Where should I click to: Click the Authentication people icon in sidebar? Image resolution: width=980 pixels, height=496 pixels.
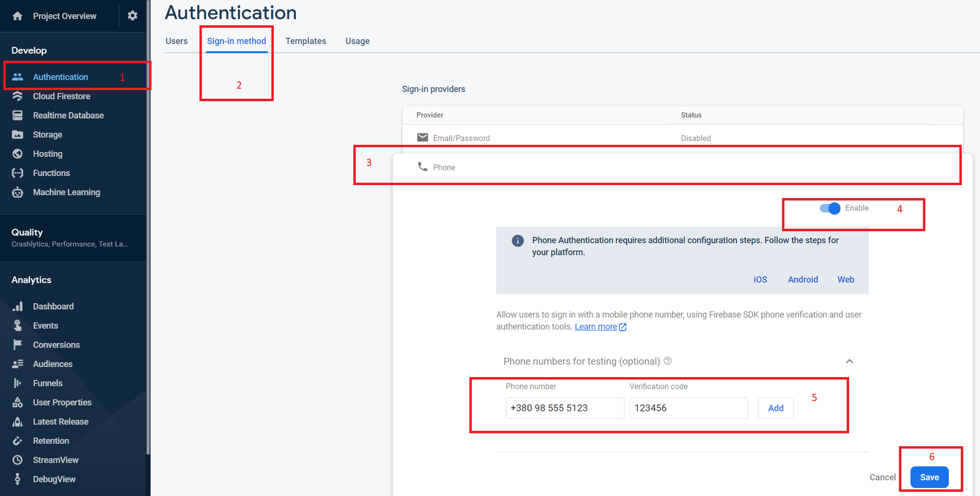pos(17,77)
